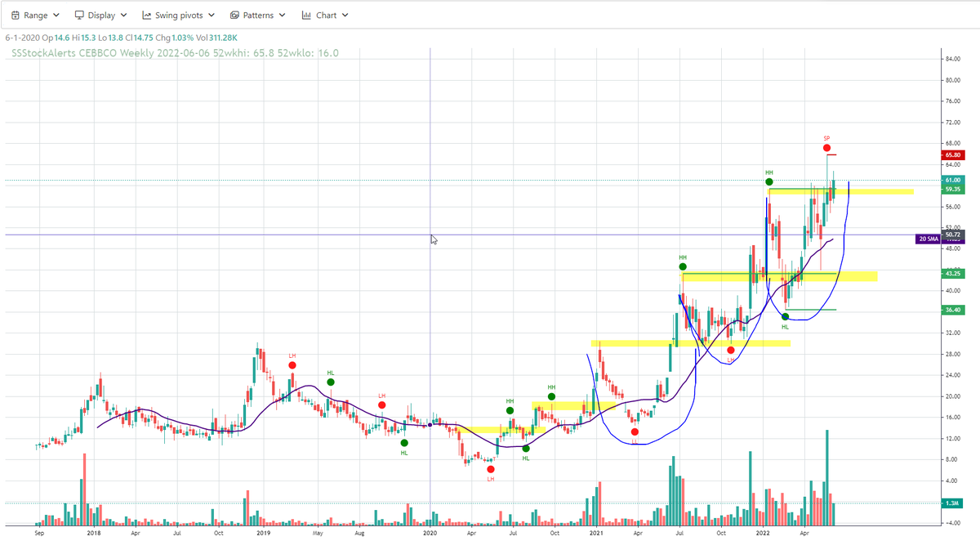Click the green 43.25 price label
980x541 pixels.
(952, 273)
